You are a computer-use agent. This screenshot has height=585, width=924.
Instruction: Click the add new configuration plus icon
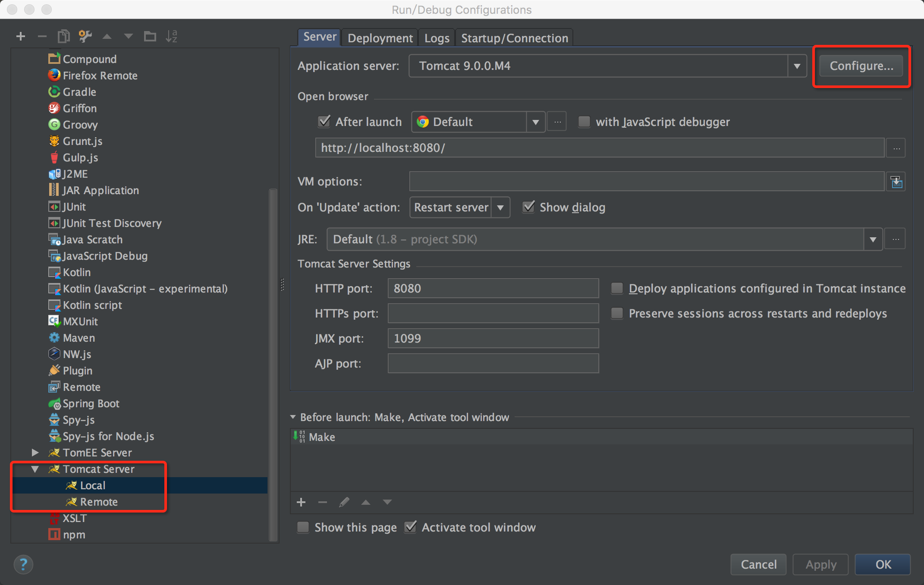tap(20, 36)
